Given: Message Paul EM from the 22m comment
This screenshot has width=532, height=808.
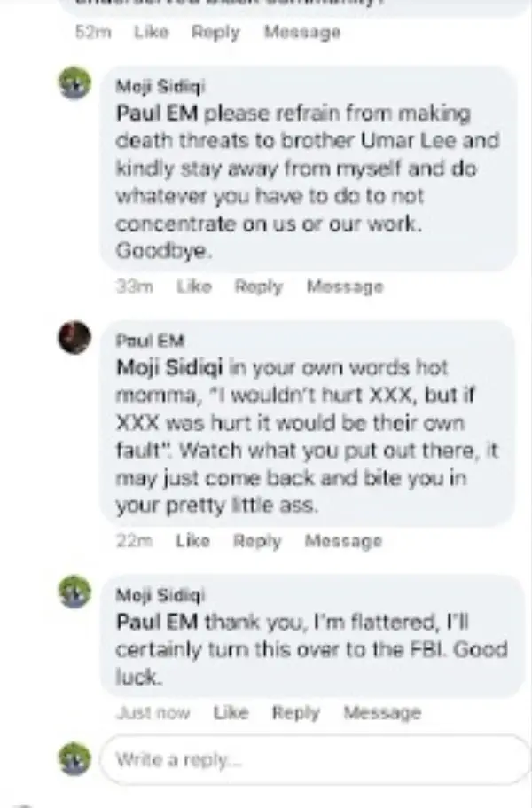Looking at the screenshot, I should [x=343, y=541].
